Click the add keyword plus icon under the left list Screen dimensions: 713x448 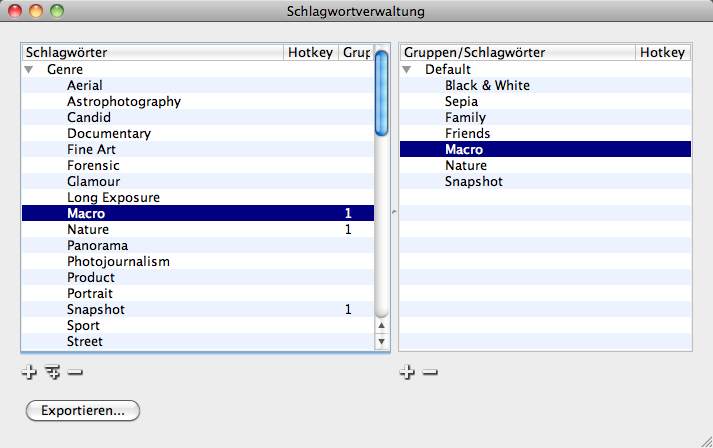[29, 372]
